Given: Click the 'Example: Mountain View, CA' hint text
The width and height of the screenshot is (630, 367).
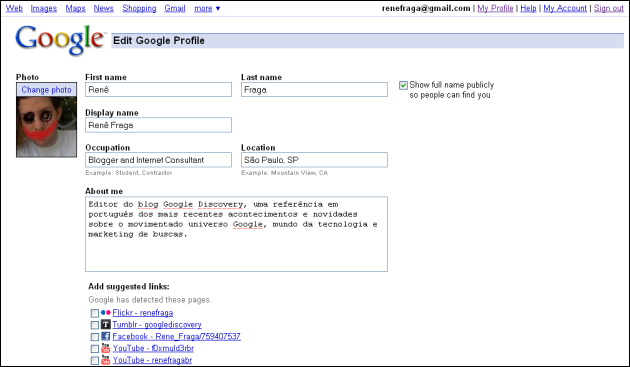Looking at the screenshot, I should tap(284, 173).
